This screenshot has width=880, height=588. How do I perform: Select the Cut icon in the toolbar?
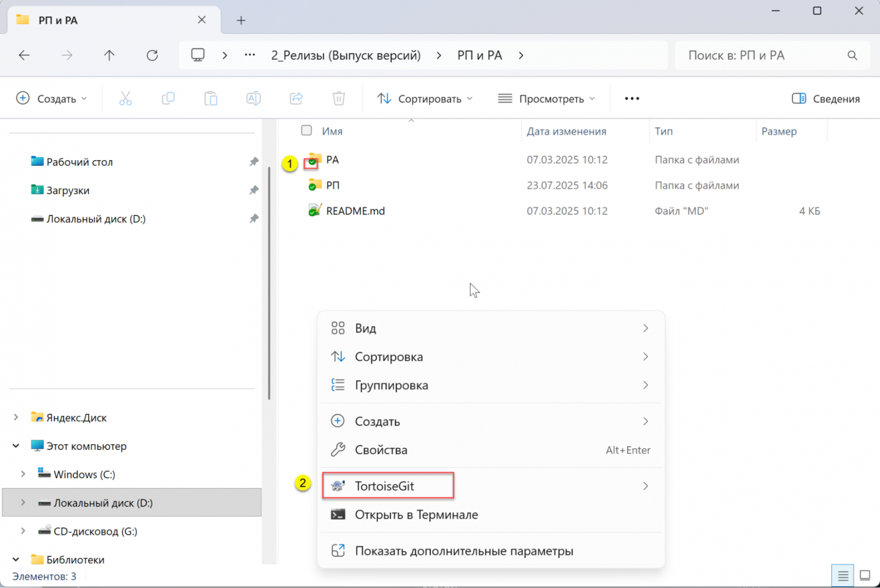click(x=125, y=98)
